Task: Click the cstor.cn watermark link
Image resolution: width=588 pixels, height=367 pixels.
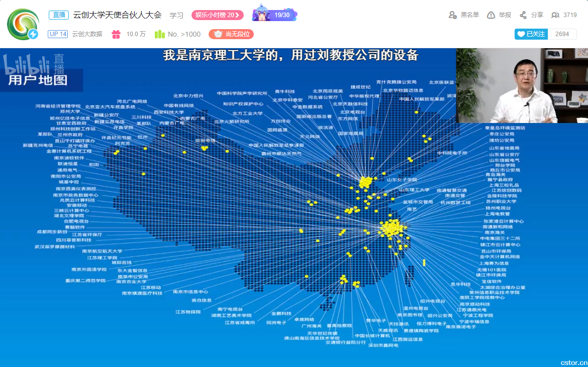Action: pyautogui.click(x=573, y=362)
